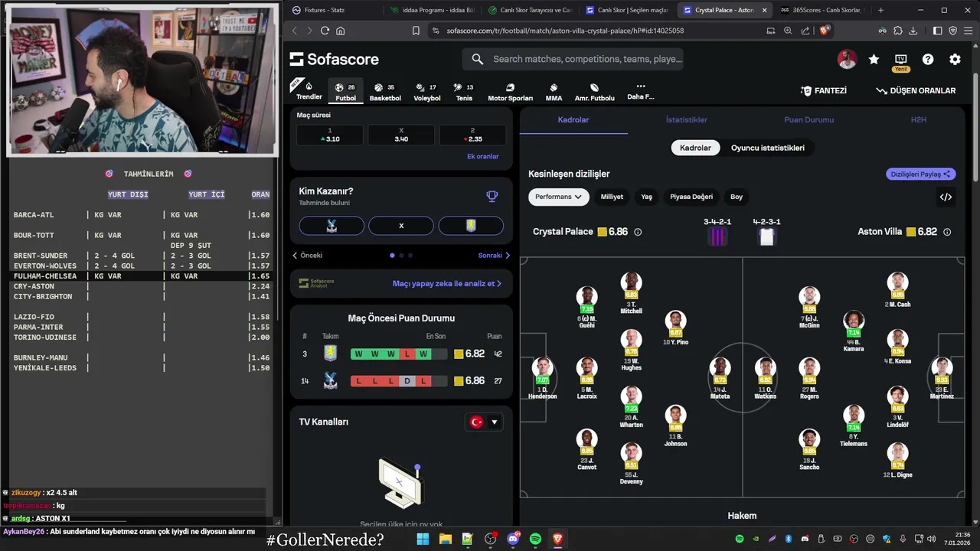Image resolution: width=980 pixels, height=551 pixels.
Task: Open Discord from the taskbar
Action: [x=513, y=540]
